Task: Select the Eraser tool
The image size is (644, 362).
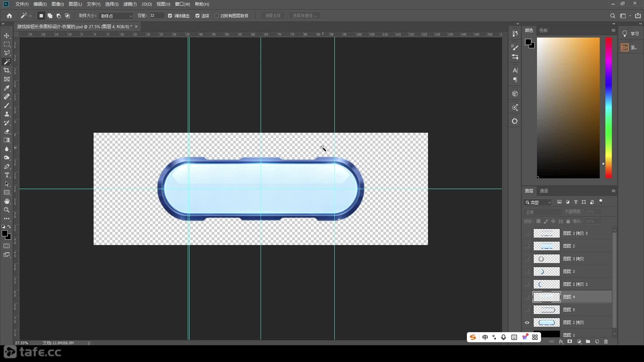Action: tap(7, 131)
